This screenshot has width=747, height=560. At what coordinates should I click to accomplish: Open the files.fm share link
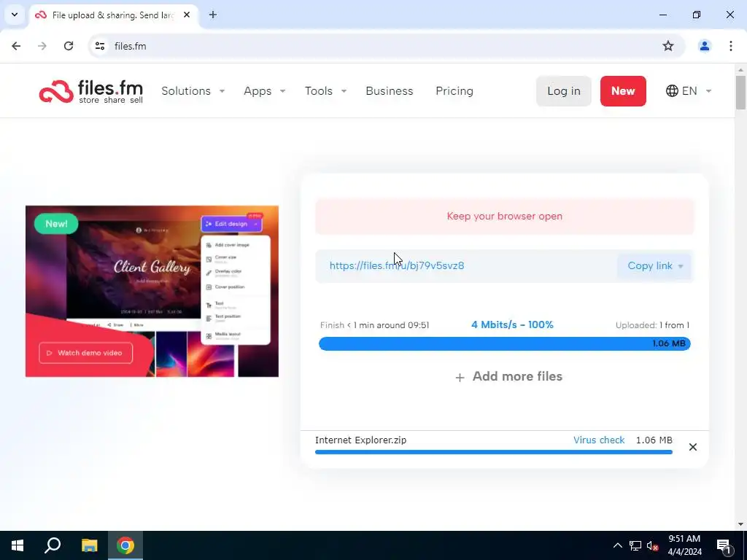pyautogui.click(x=397, y=265)
